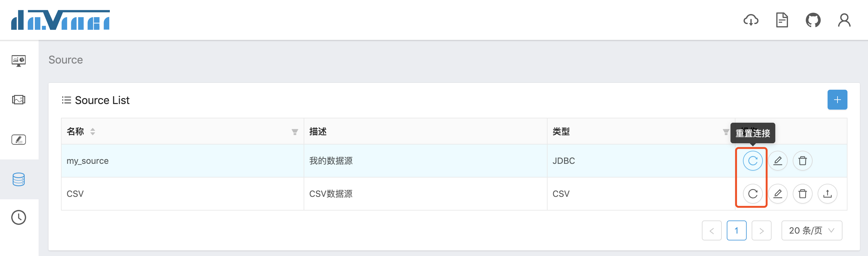The height and width of the screenshot is (256, 868).
Task: Delete the CSV source row
Action: 803,194
